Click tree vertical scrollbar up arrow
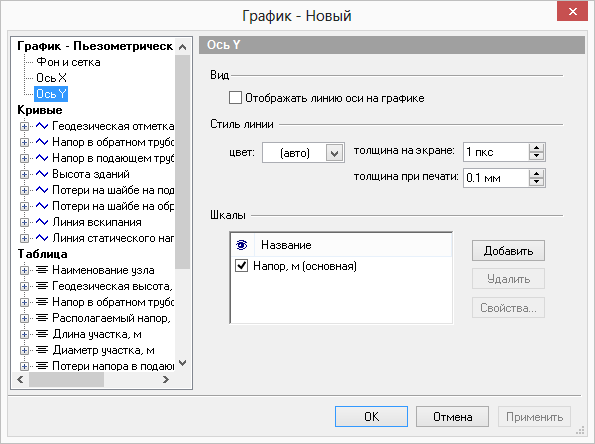595x444 pixels. click(x=183, y=47)
